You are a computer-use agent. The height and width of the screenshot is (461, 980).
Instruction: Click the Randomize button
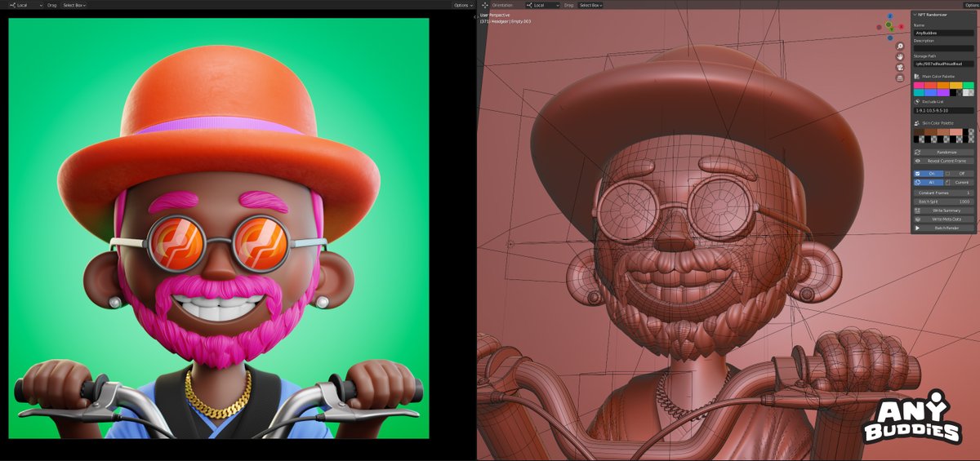click(944, 152)
